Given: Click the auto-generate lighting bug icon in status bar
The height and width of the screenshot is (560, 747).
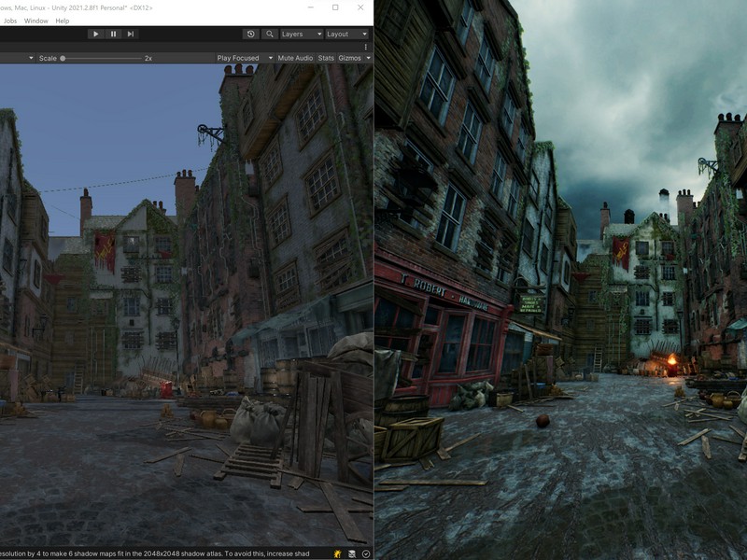Looking at the screenshot, I should (x=337, y=553).
